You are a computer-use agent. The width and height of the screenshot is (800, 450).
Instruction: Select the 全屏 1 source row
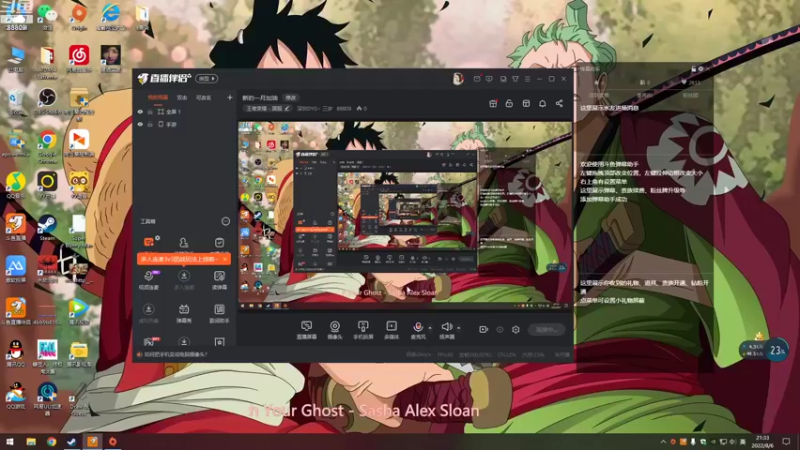click(185, 111)
